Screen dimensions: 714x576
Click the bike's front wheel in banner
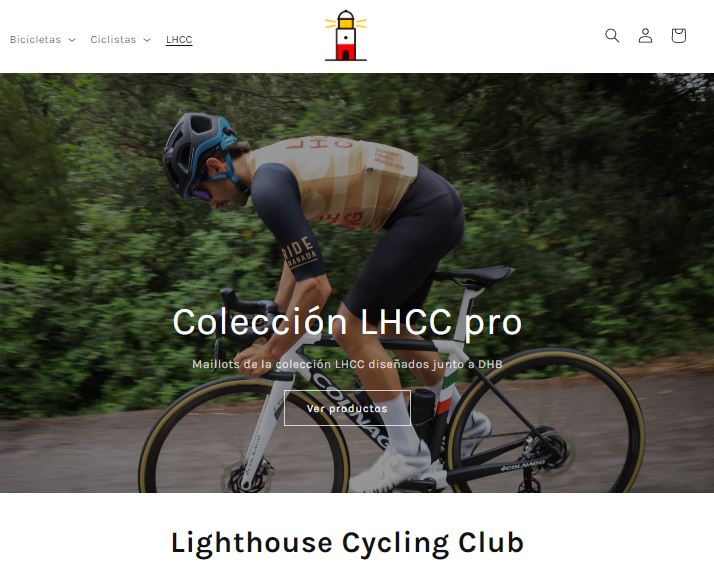pyautogui.click(x=244, y=437)
